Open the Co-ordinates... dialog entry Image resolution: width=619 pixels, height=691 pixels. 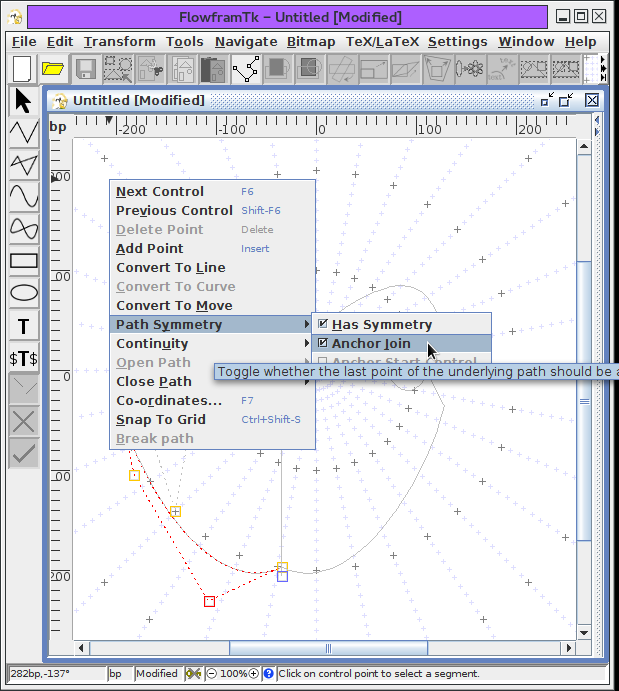(213, 400)
